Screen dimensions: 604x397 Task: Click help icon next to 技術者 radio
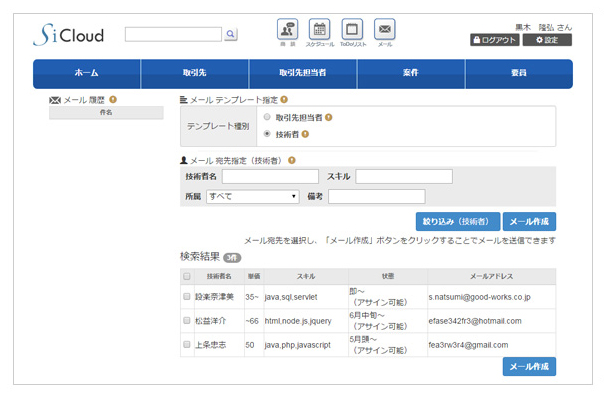point(305,134)
